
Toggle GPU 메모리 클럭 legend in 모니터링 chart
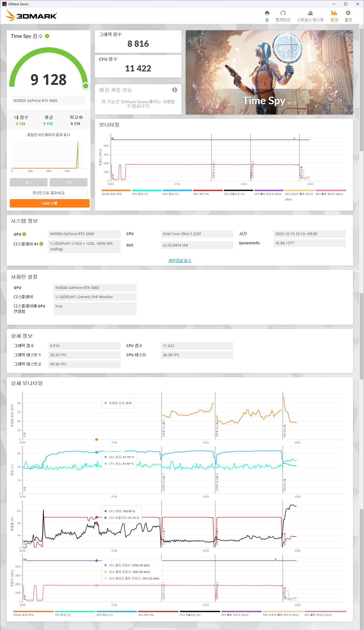click(x=299, y=195)
